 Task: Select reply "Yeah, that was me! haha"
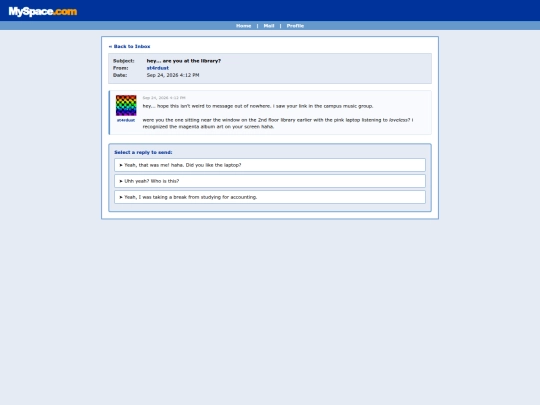(x=270, y=165)
